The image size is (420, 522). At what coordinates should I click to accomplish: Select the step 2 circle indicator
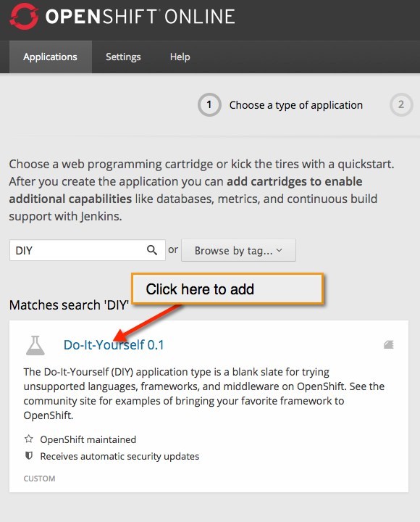tap(401, 105)
